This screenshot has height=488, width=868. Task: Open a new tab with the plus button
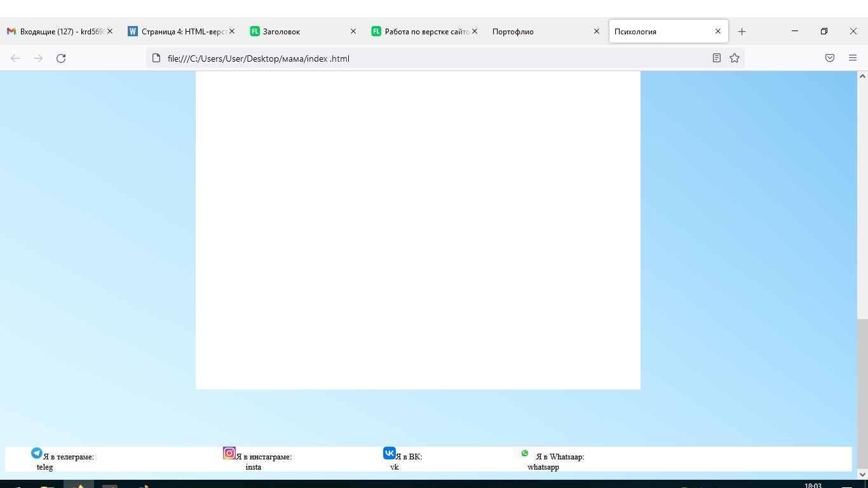tap(742, 31)
